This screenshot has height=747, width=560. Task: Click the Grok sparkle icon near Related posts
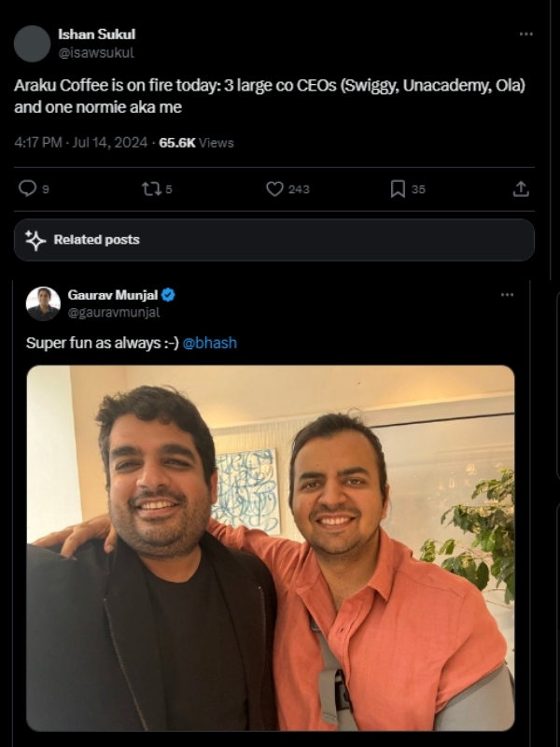(35, 240)
